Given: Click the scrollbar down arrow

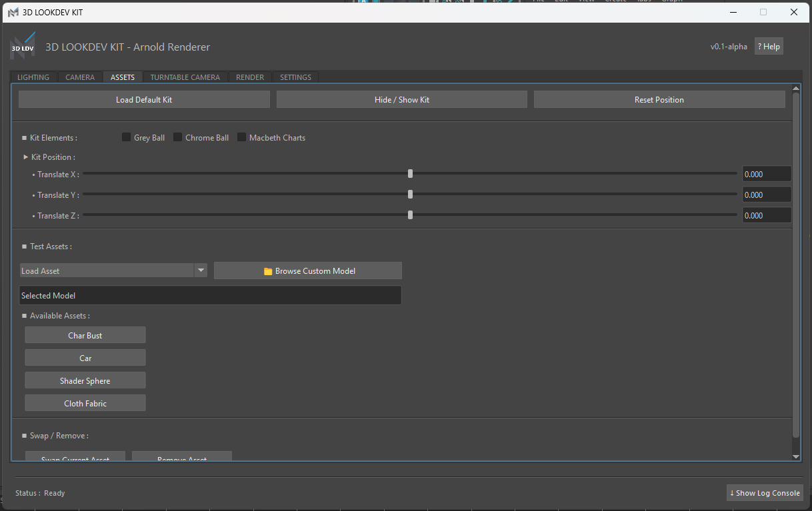Looking at the screenshot, I should pos(795,456).
